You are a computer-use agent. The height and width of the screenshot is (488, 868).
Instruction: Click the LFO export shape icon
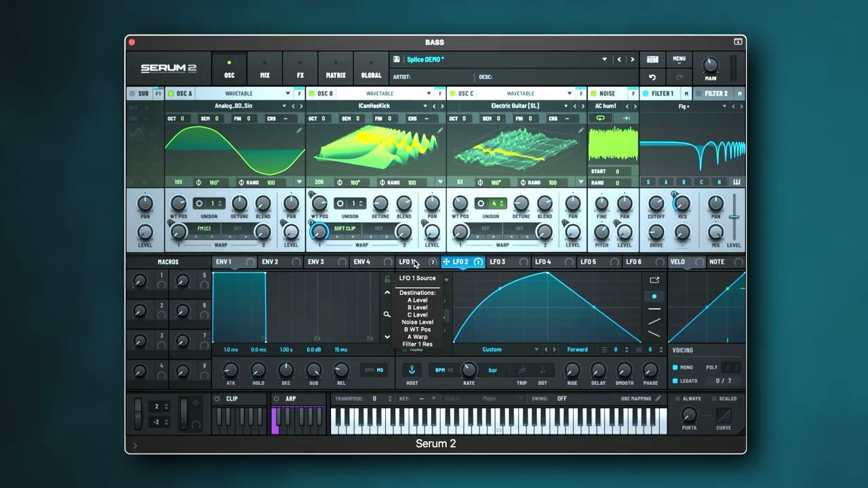(654, 280)
